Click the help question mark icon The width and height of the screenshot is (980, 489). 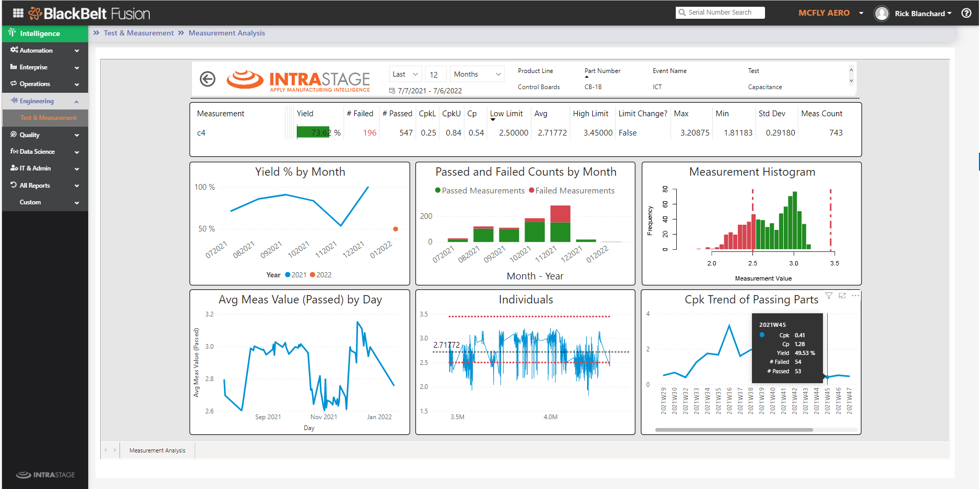pyautogui.click(x=966, y=13)
